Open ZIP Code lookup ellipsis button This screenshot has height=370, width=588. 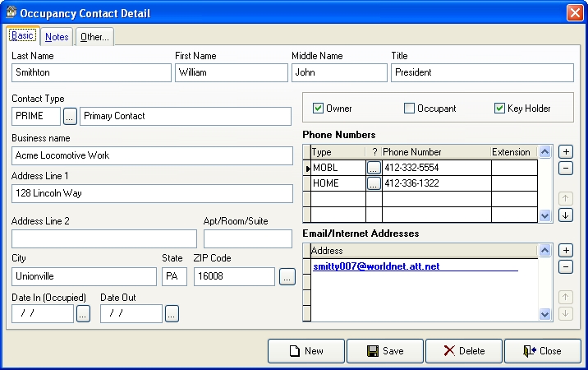tap(287, 277)
